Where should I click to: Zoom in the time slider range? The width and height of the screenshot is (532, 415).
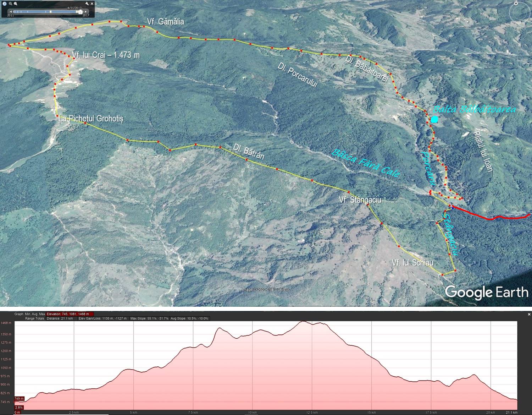coord(16,4)
